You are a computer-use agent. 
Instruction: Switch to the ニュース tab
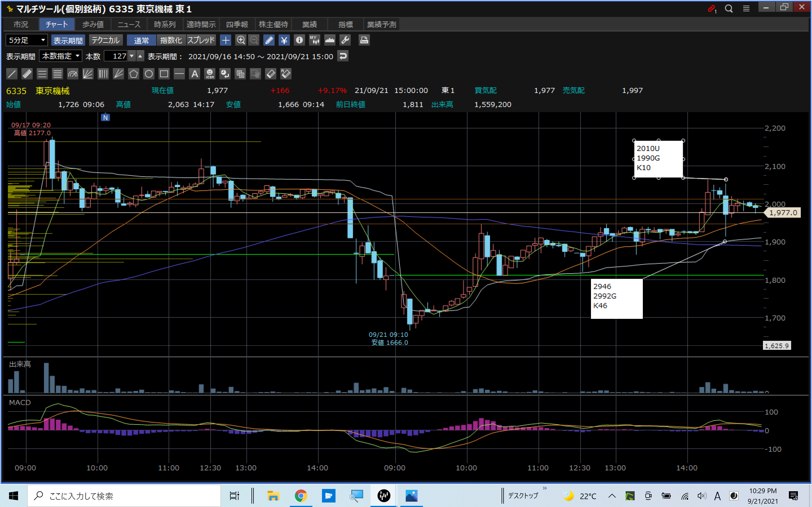(129, 25)
